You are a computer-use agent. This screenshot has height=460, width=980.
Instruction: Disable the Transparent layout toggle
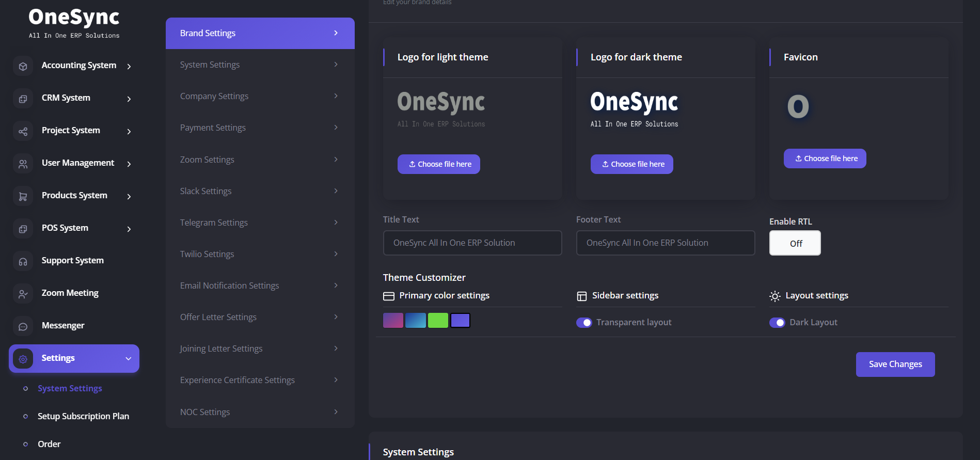584,323
